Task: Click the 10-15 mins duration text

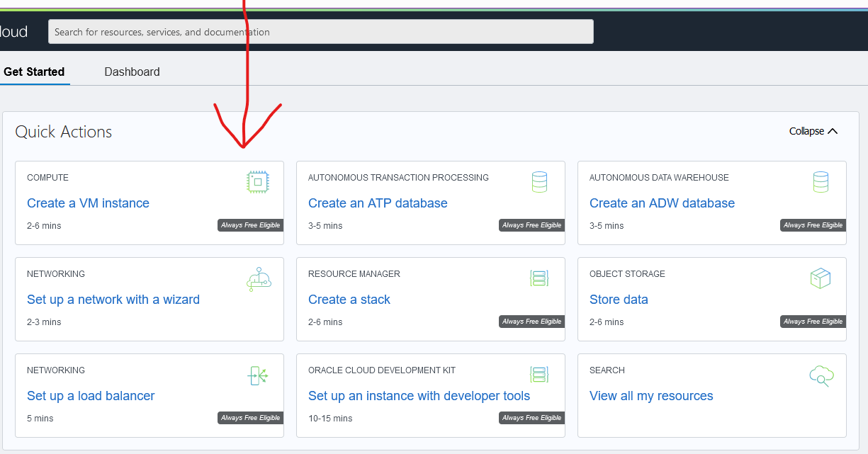Action: click(330, 419)
